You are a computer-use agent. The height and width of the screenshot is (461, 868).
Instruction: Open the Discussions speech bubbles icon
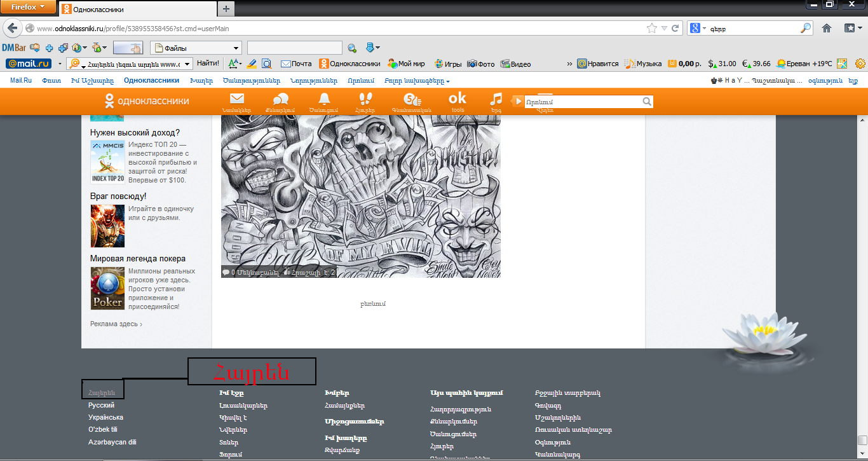click(280, 99)
